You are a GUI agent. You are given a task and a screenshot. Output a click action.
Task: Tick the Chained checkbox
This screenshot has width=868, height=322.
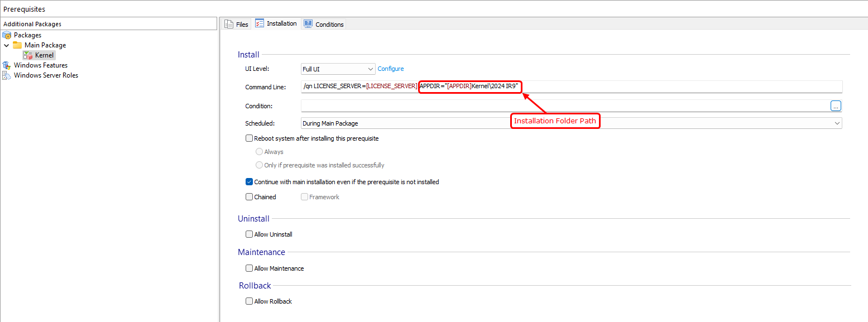pyautogui.click(x=250, y=197)
